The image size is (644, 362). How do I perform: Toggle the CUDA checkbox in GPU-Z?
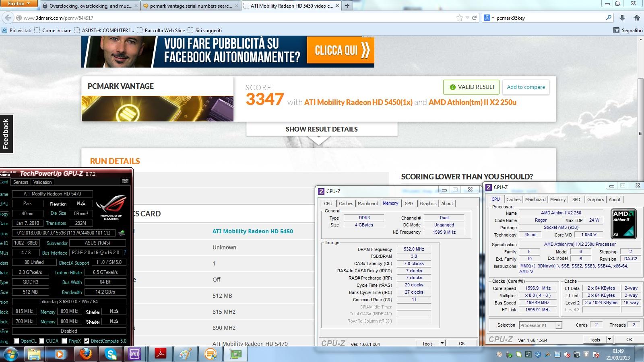coord(41,341)
